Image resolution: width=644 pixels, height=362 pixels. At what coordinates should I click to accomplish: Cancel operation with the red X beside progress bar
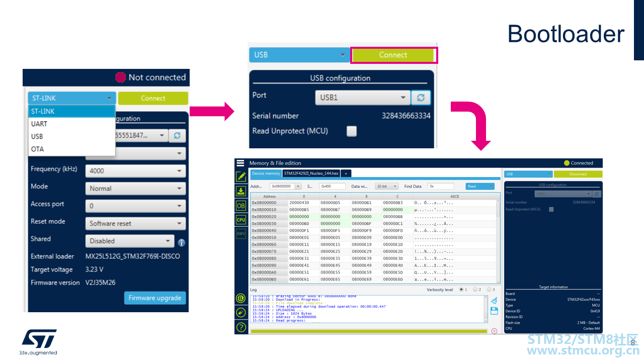(494, 331)
